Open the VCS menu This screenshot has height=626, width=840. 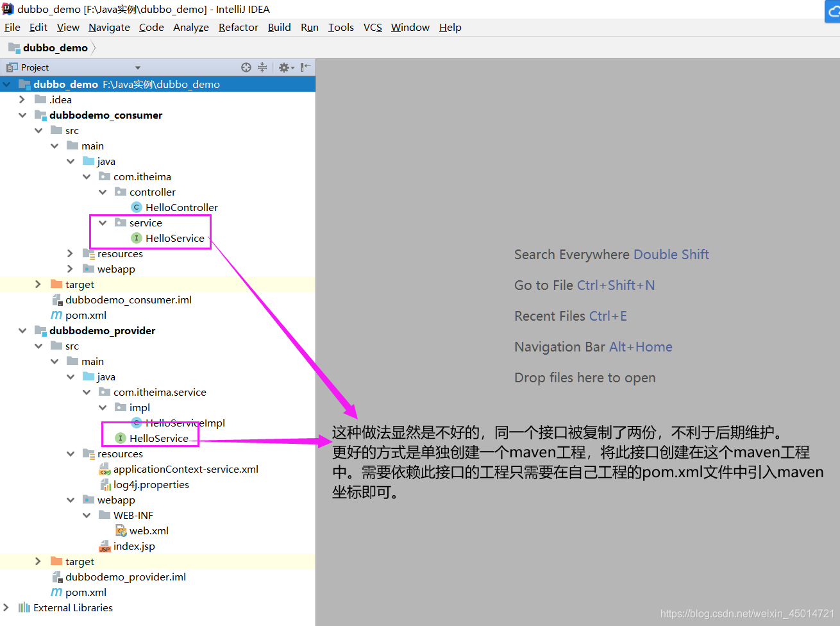(373, 27)
